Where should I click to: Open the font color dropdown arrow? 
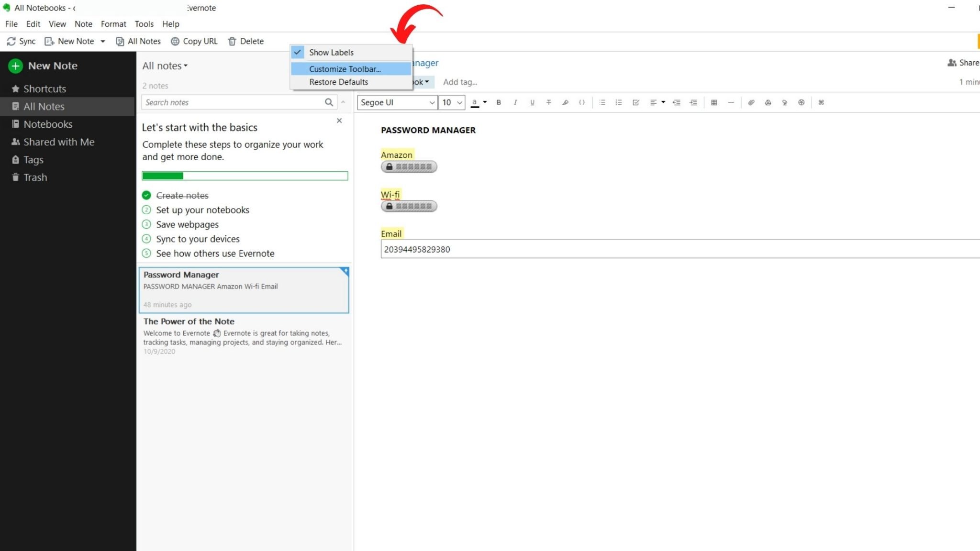click(485, 102)
